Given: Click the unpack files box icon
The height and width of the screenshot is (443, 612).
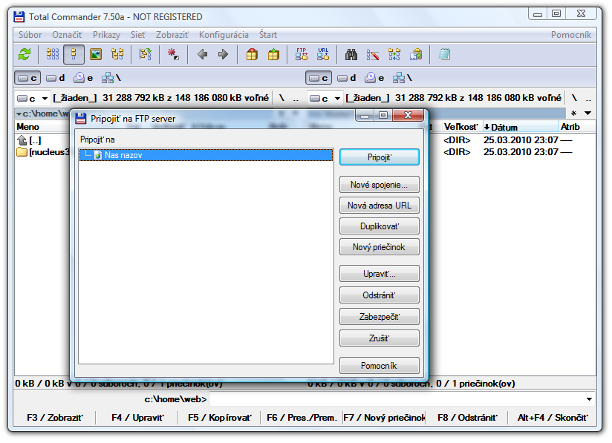Looking at the screenshot, I should click(273, 54).
